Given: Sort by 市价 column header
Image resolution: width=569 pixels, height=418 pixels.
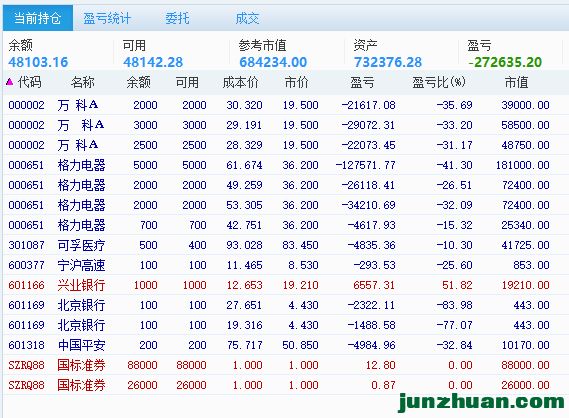Looking at the screenshot, I should coord(296,82).
